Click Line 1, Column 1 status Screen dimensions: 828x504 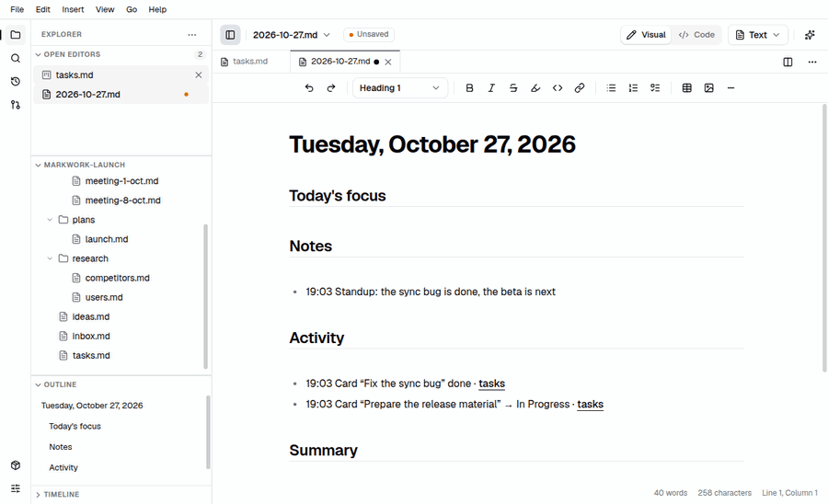pyautogui.click(x=789, y=493)
